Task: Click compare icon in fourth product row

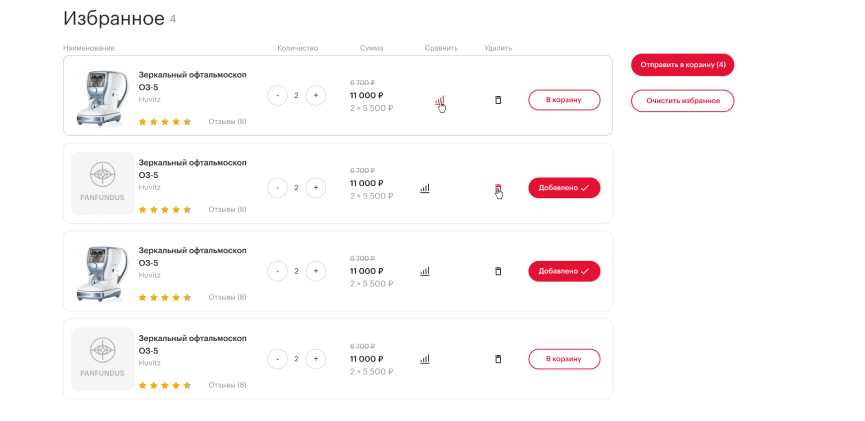Action: [x=425, y=359]
